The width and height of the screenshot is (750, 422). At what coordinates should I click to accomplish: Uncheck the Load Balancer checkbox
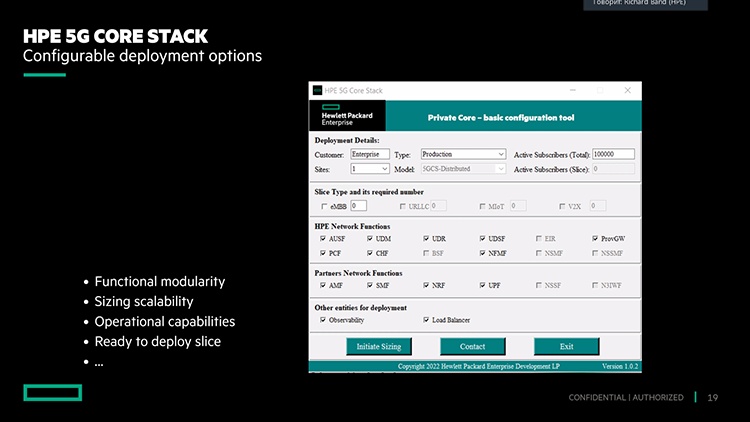[x=426, y=320]
